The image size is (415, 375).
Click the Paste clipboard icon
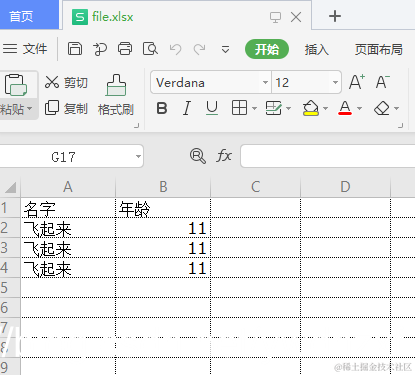pyautogui.click(x=15, y=84)
